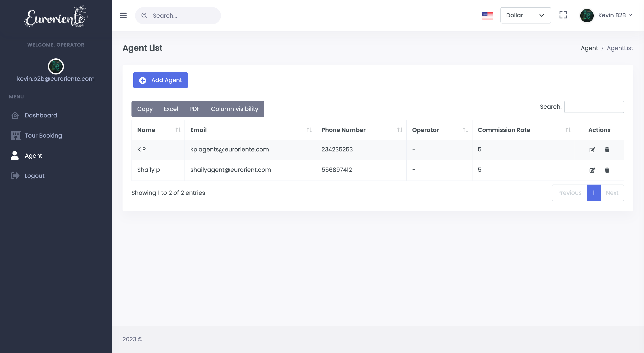644x353 pixels.
Task: Expand the Kevin B2B user menu
Action: click(615, 15)
